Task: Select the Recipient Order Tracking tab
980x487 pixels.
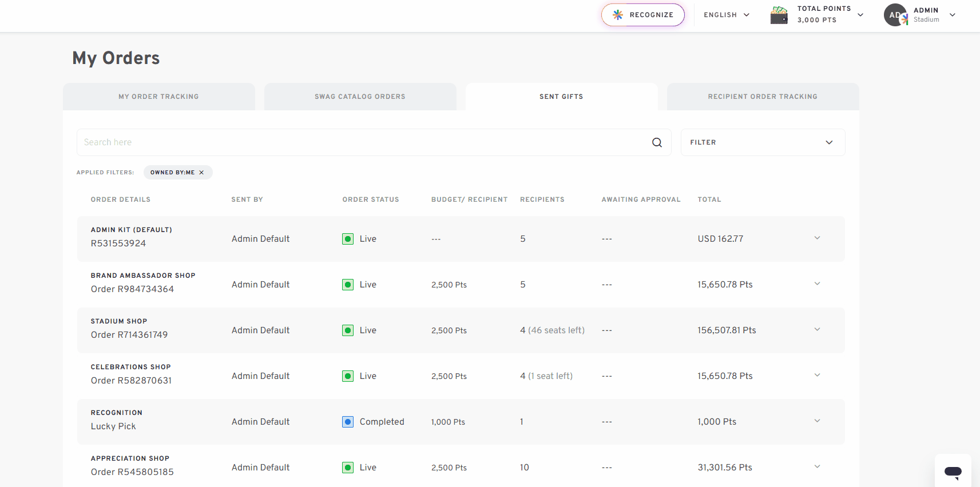Action: (x=763, y=97)
